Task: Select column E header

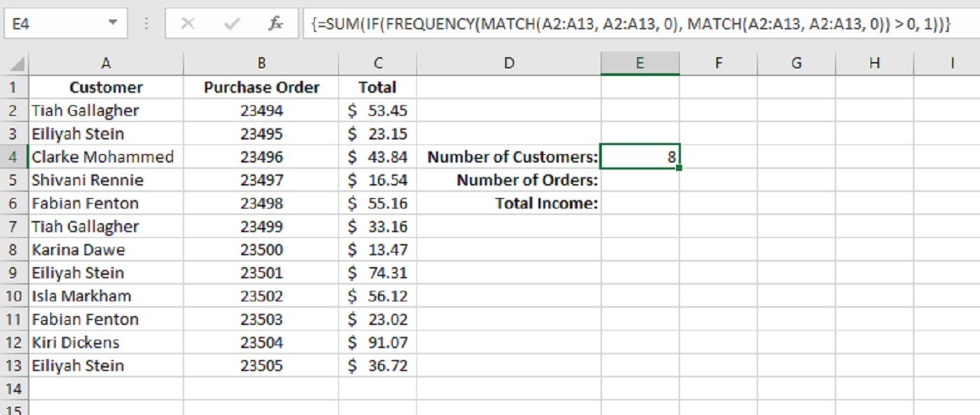Action: pyautogui.click(x=640, y=63)
